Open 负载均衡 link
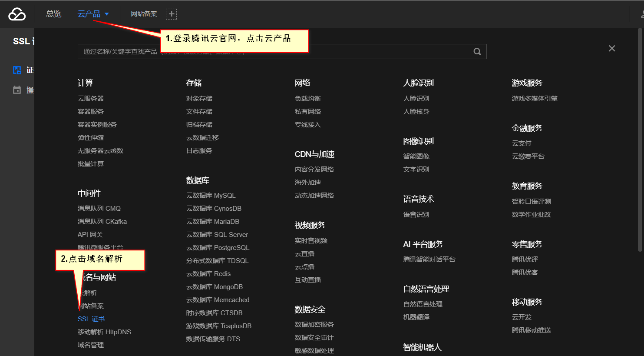Viewport: 644px width, 356px height. tap(308, 99)
